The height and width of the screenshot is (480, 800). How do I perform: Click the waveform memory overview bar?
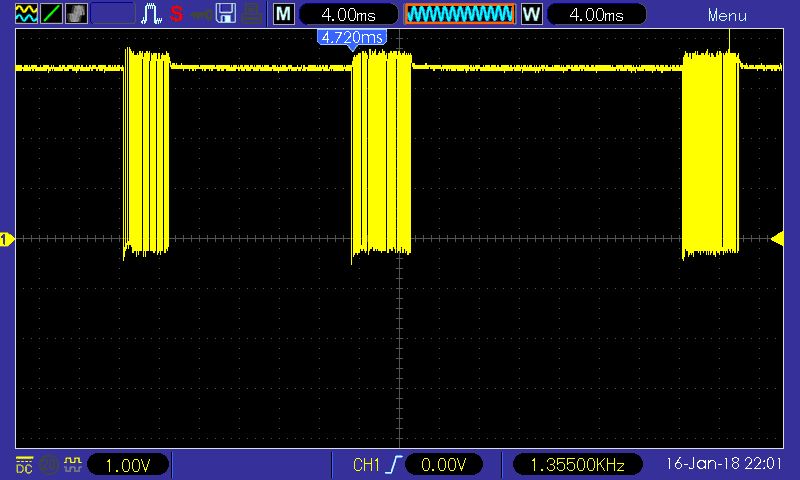460,14
